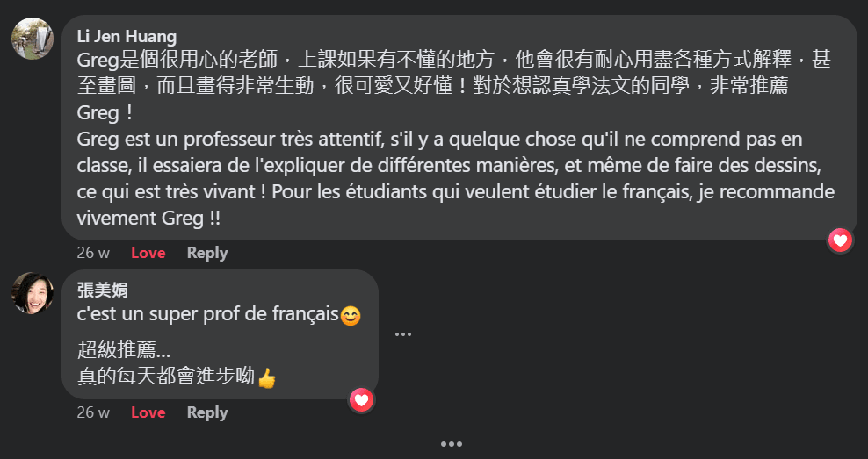
Task: Open Li Jen Huang's profile picture
Action: click(33, 38)
